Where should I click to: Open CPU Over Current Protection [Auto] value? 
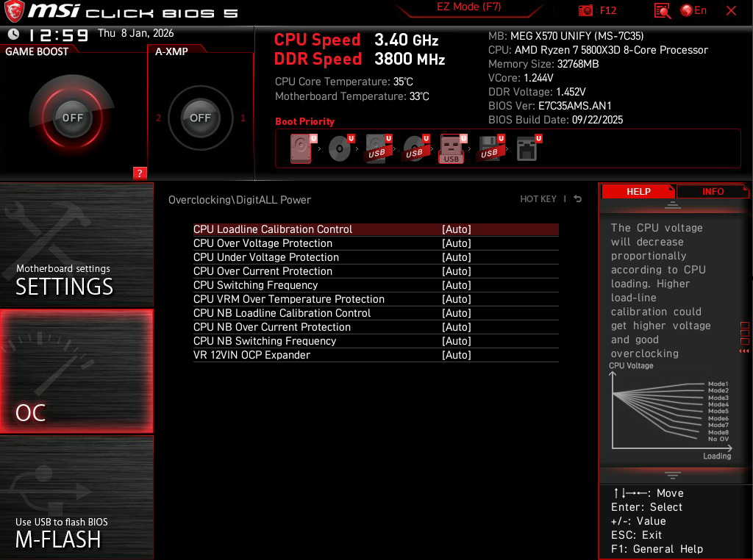point(456,271)
